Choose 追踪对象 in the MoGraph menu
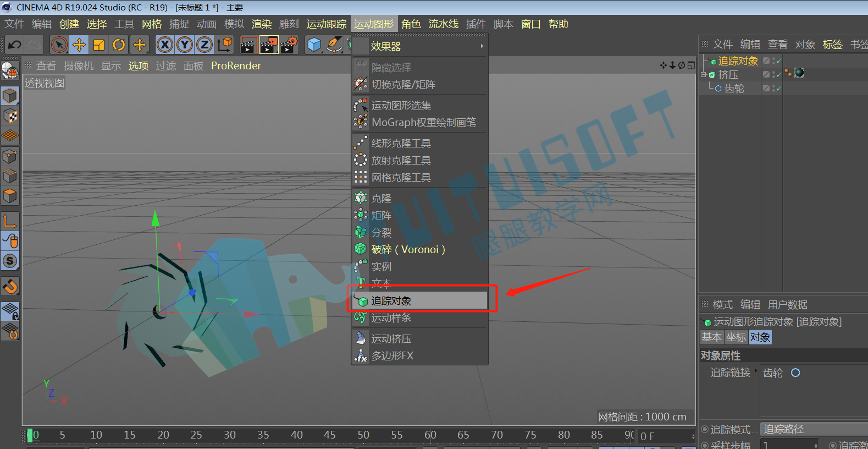 (x=420, y=300)
